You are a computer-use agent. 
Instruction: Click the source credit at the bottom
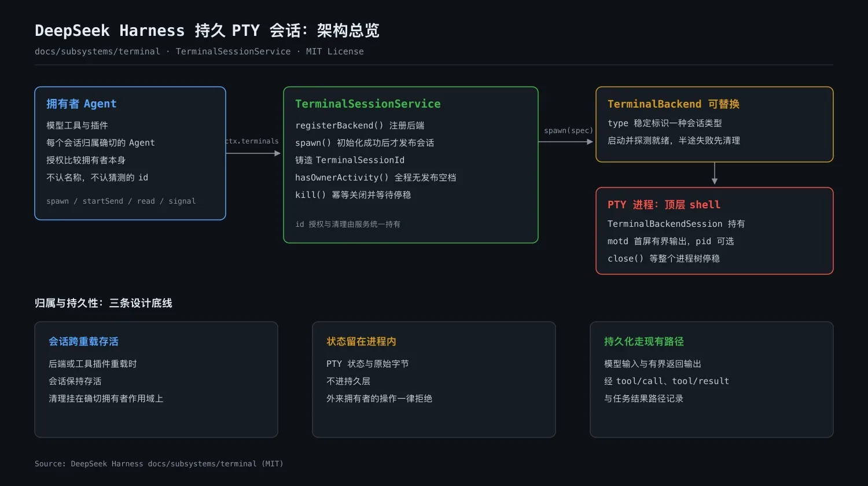pyautogui.click(x=159, y=464)
